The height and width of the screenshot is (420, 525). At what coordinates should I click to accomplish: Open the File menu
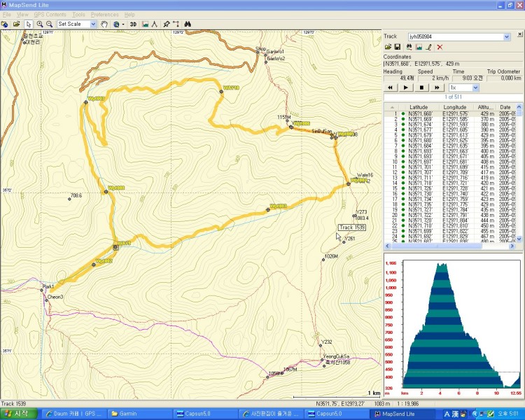pos(7,15)
